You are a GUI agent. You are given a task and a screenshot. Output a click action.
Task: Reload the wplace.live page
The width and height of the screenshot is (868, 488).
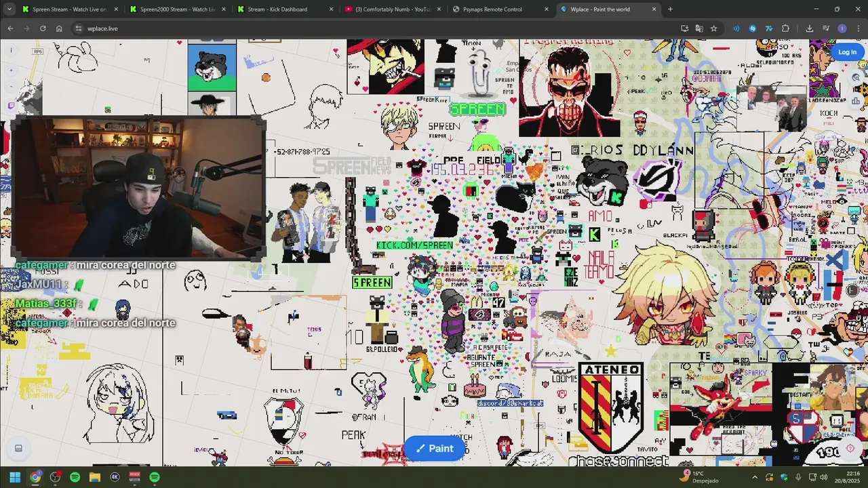click(43, 28)
